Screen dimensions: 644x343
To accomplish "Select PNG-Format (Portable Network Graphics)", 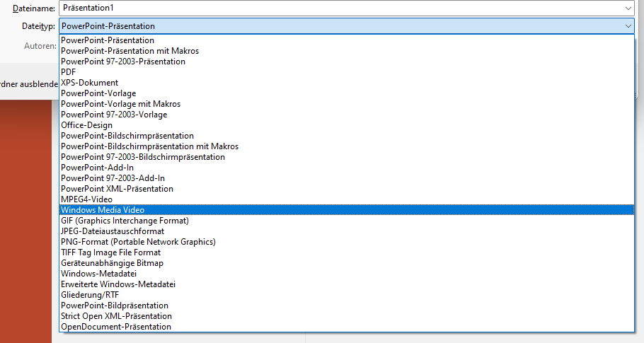I will (347, 242).
